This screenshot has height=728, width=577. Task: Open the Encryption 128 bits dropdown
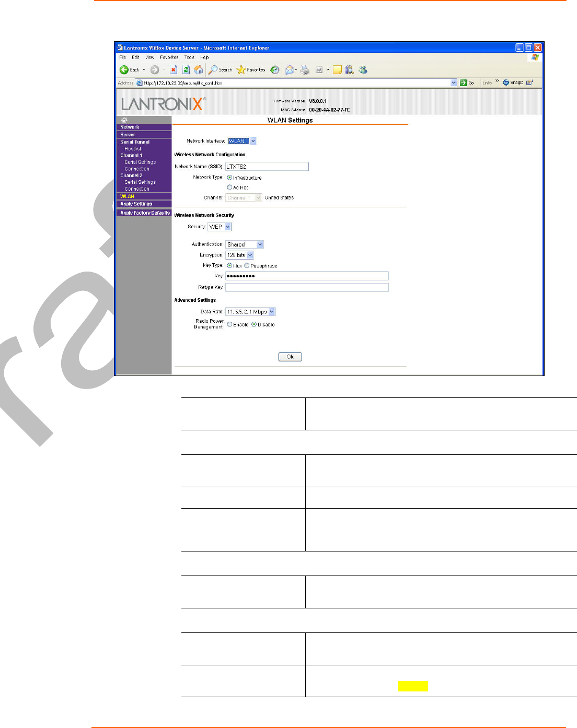pyautogui.click(x=239, y=255)
